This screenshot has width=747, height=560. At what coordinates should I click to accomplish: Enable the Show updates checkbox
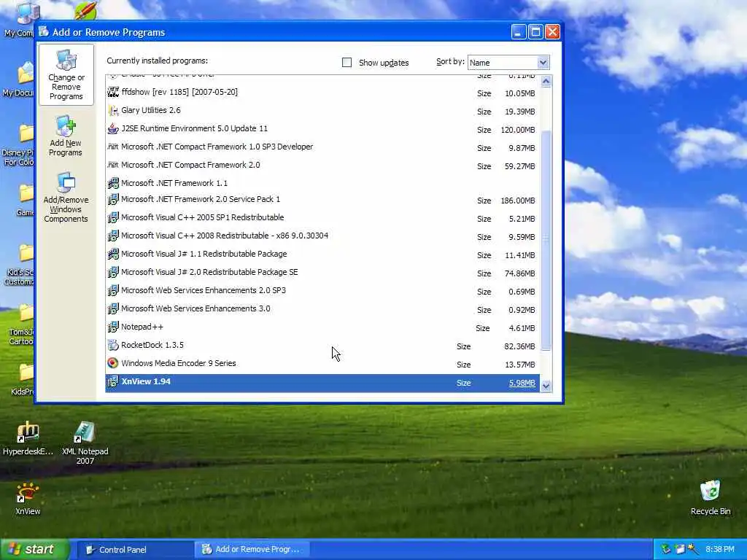tap(347, 63)
